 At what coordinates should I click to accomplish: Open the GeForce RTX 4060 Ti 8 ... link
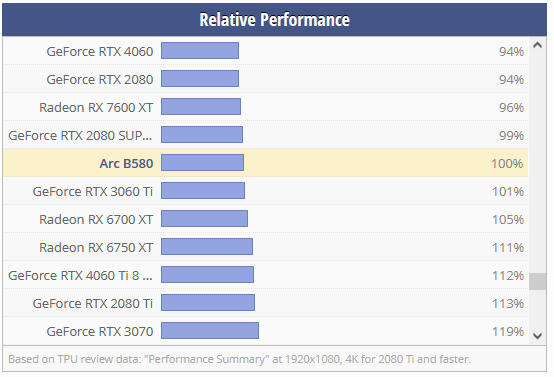click(80, 275)
